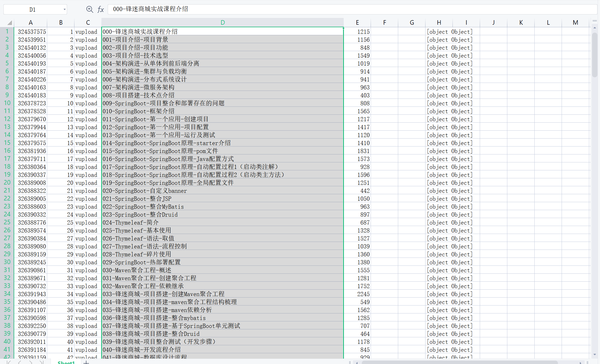Open the Name Box dropdown arrow
600x364 pixels.
[65, 9]
